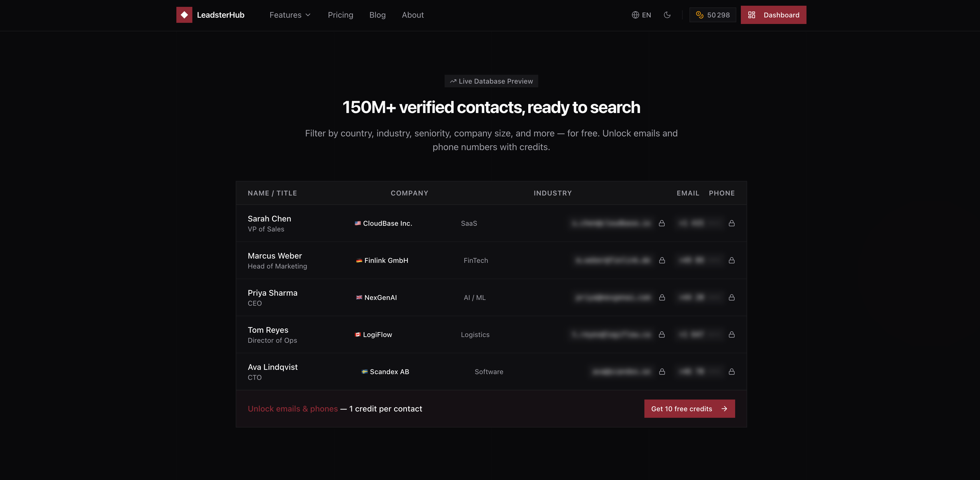Screen dimensions: 980x480
Task: Unlock Marcus Weber's email lock icon
Action: [x=662, y=261]
